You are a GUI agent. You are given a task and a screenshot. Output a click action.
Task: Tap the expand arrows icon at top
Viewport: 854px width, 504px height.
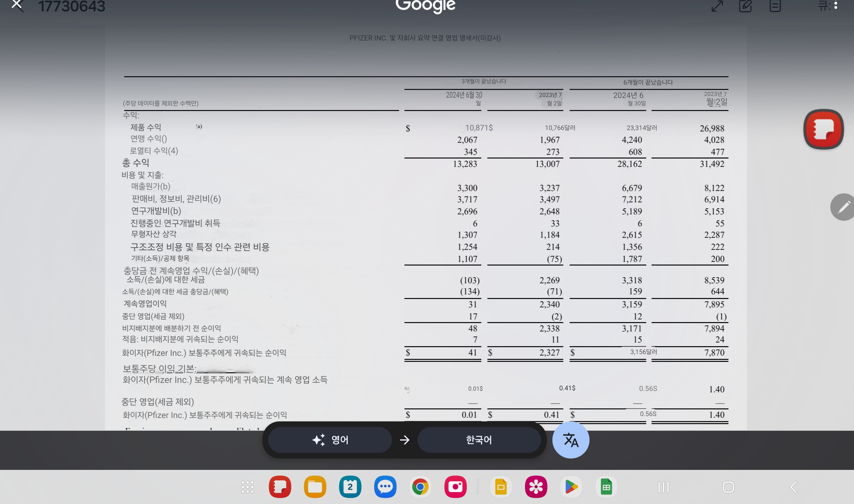point(717,6)
